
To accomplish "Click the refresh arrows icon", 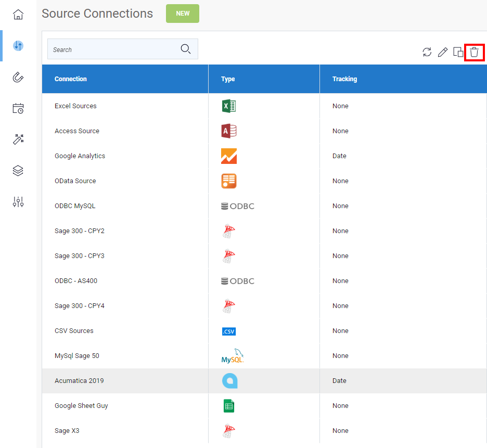I will click(x=427, y=52).
